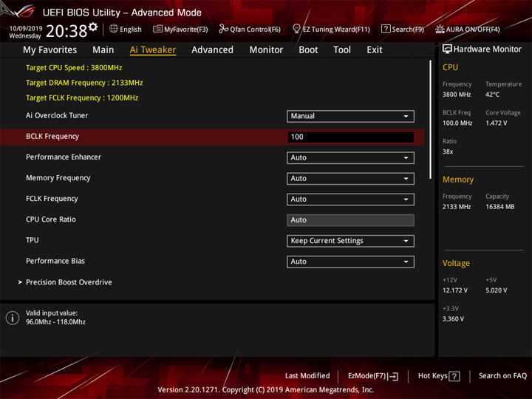The width and height of the screenshot is (532, 399).
Task: Switch to Advanced tab
Action: 212,50
